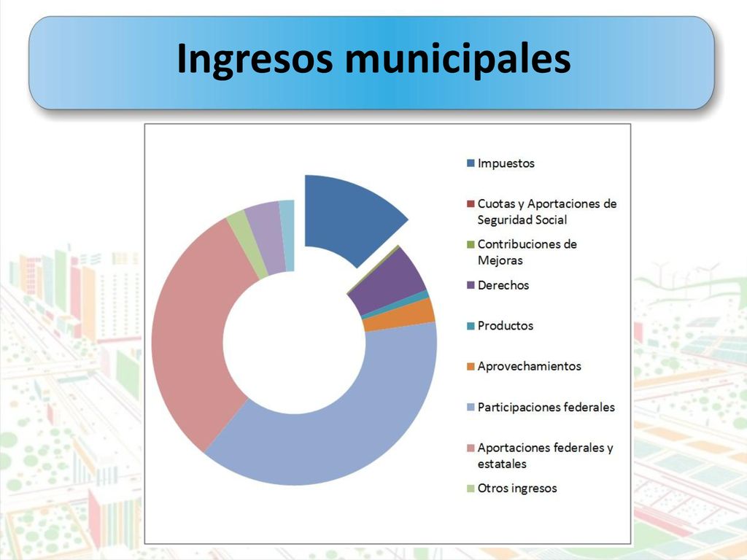Select 'Aportaciones federales y estatales' legend label
Viewport: 747px width, 560px height.
[x=546, y=456]
